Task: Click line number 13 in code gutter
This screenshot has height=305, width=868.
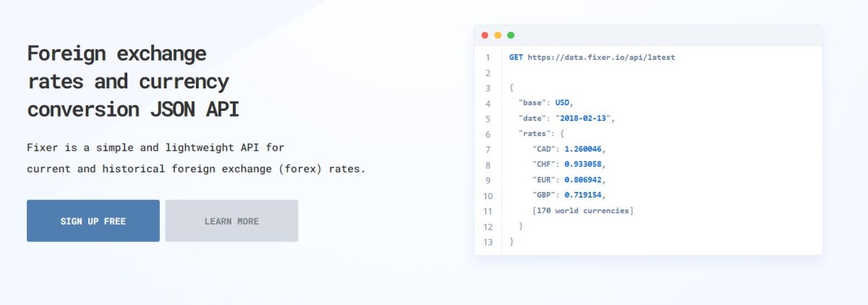Action: pos(488,241)
